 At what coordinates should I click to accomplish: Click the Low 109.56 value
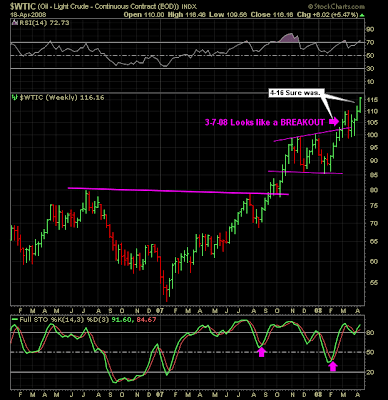click(228, 15)
